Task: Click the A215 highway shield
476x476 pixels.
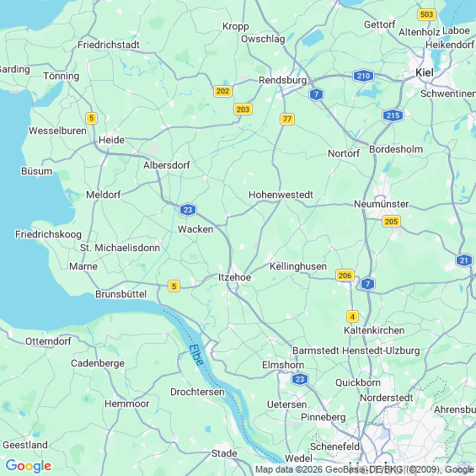Action: pos(393,115)
